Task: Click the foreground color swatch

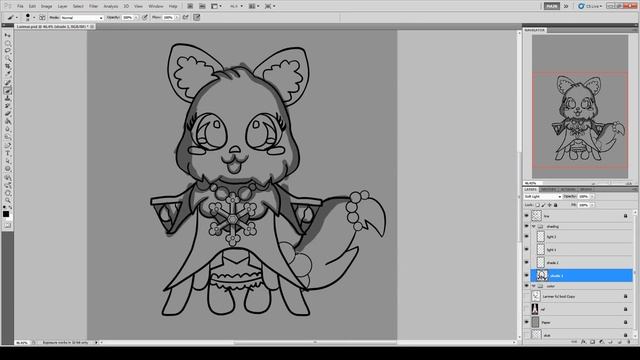Action: click(x=6, y=214)
